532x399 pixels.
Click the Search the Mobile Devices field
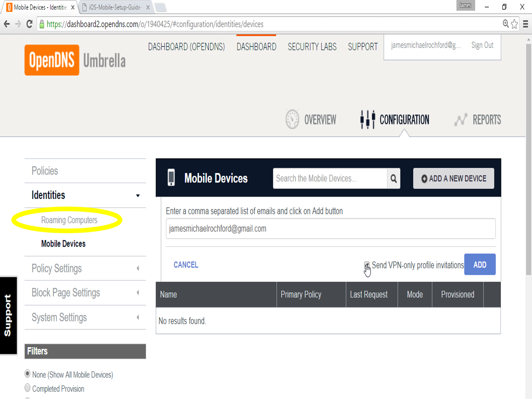point(330,178)
